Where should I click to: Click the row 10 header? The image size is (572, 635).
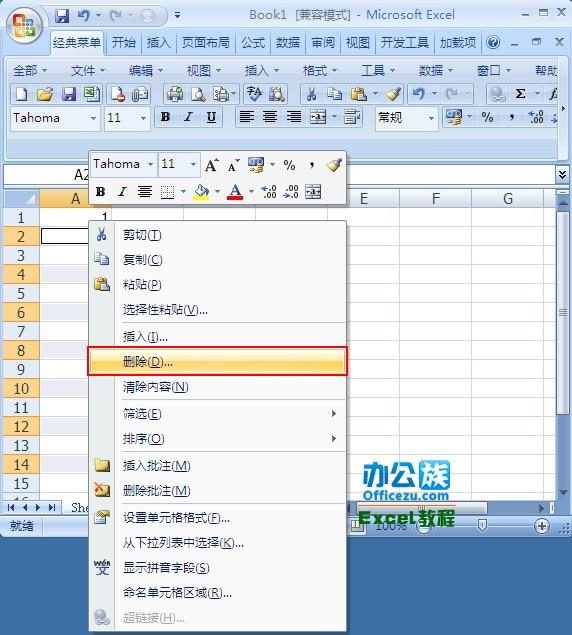pos(21,388)
